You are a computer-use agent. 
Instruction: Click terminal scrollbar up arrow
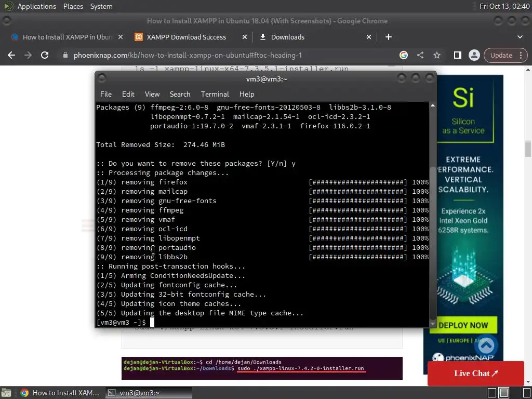(x=433, y=105)
